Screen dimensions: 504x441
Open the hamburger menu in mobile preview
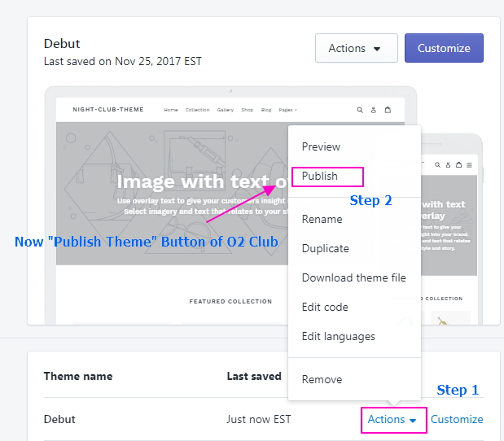click(x=469, y=164)
